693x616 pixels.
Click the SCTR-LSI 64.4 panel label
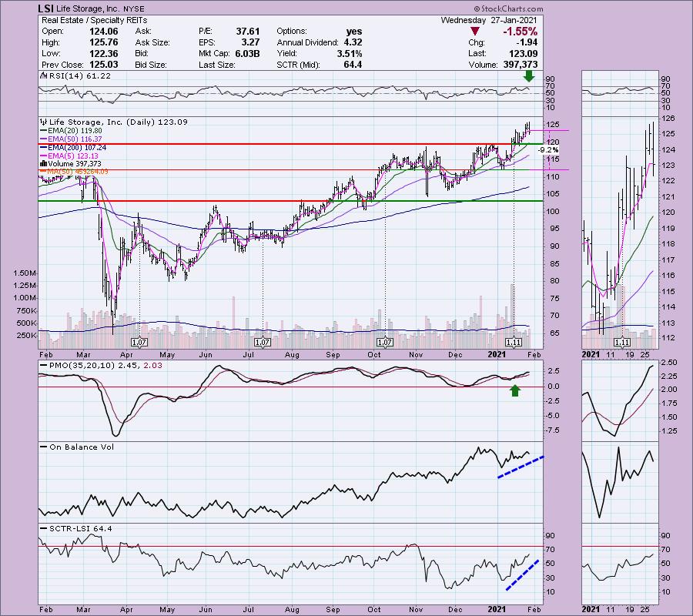pyautogui.click(x=80, y=528)
